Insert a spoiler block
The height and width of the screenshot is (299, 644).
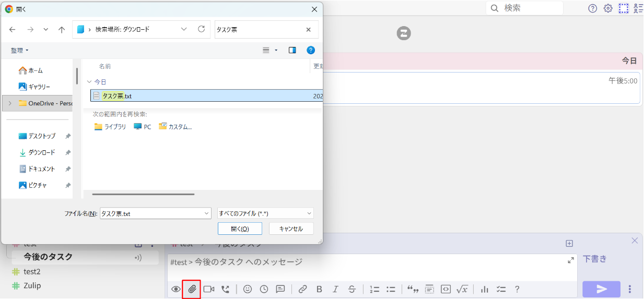click(429, 289)
